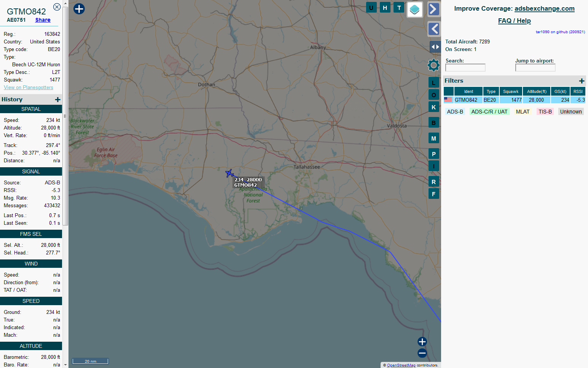The height and width of the screenshot is (368, 588).
Task: Toggle the T map button
Action: tap(399, 8)
